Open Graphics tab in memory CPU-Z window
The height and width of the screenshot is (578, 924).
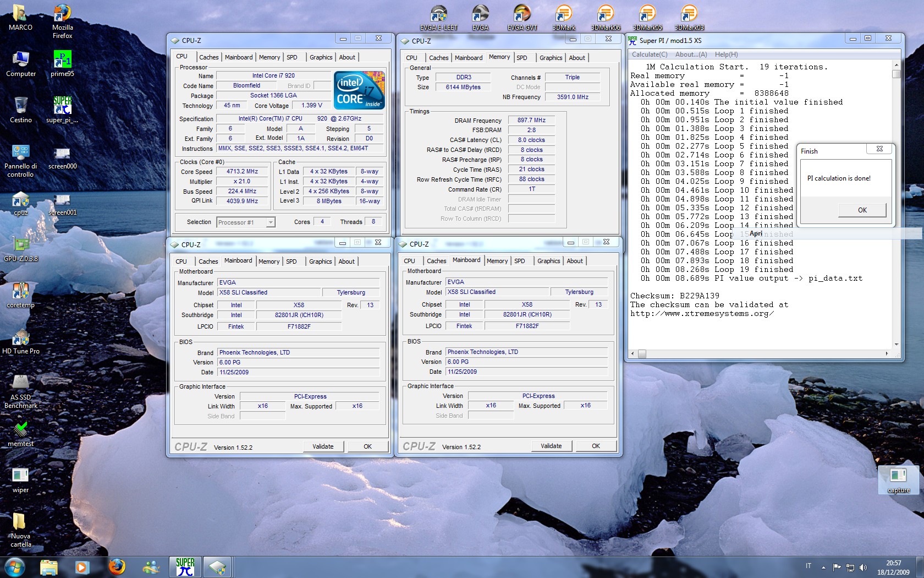551,58
